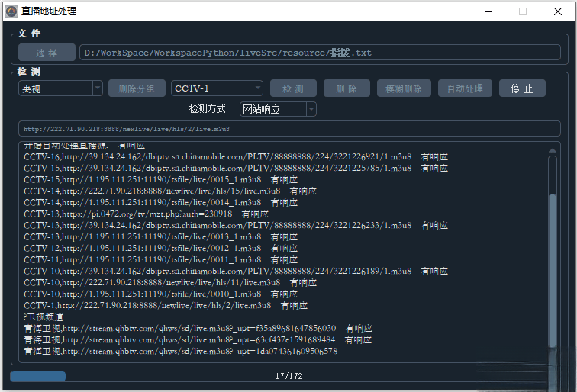The height and width of the screenshot is (392, 577).
Task: Click 青海卫视 line ending 63cf437e1591689484
Action: tap(198, 339)
